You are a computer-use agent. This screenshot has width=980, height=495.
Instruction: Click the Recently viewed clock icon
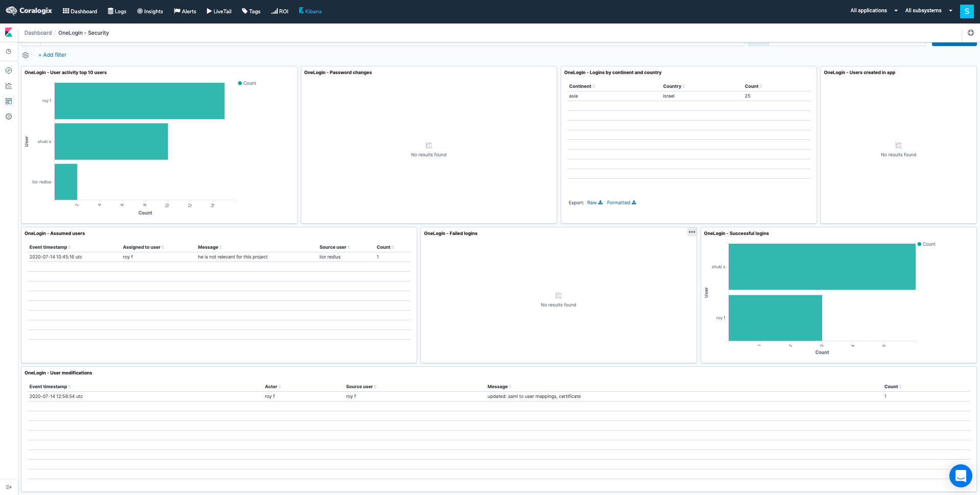click(9, 52)
